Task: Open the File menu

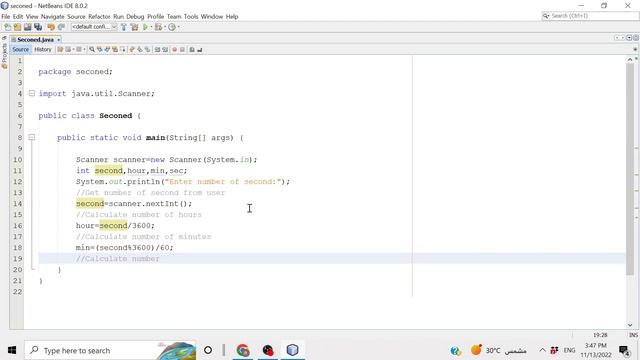Action: pos(6,16)
